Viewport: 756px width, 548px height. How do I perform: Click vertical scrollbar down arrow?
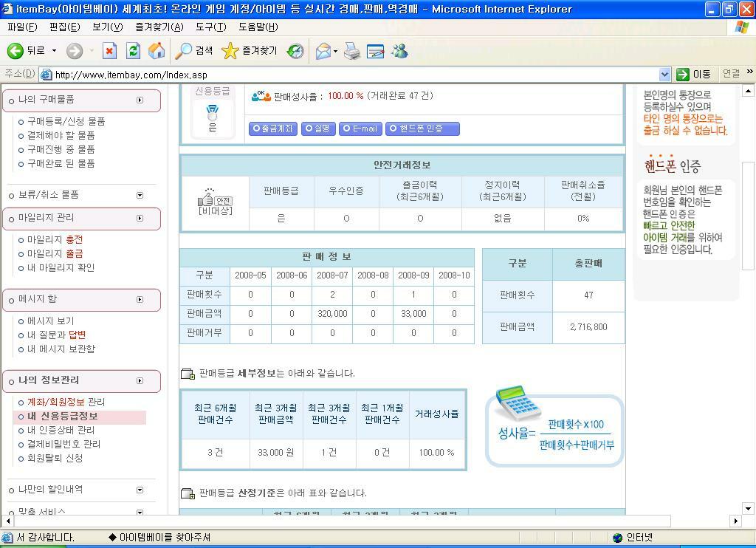[x=748, y=508]
